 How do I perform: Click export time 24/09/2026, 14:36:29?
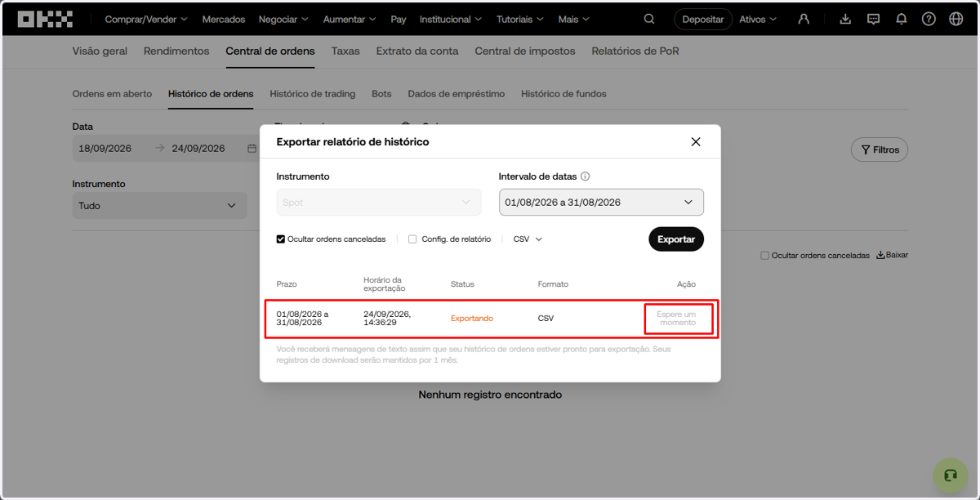click(x=387, y=318)
